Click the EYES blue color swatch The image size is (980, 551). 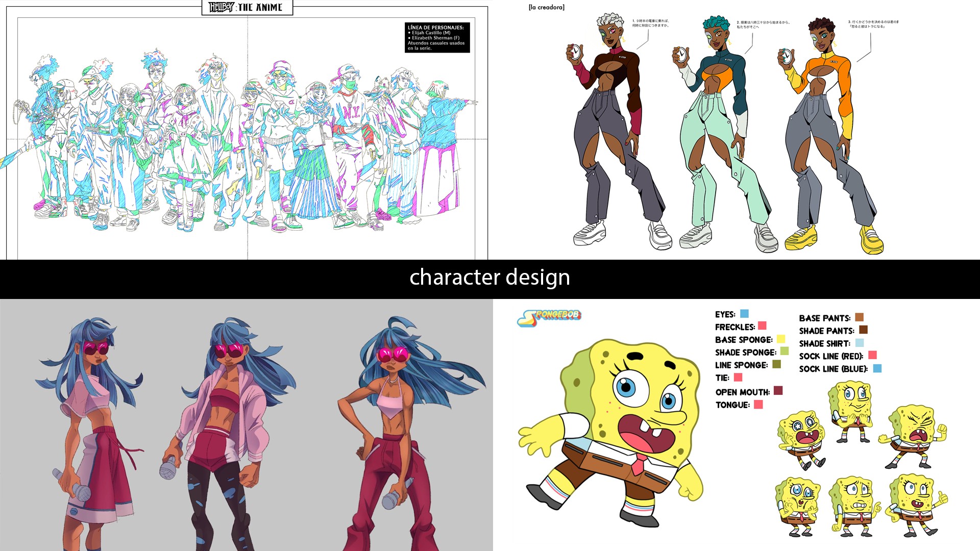(x=744, y=314)
